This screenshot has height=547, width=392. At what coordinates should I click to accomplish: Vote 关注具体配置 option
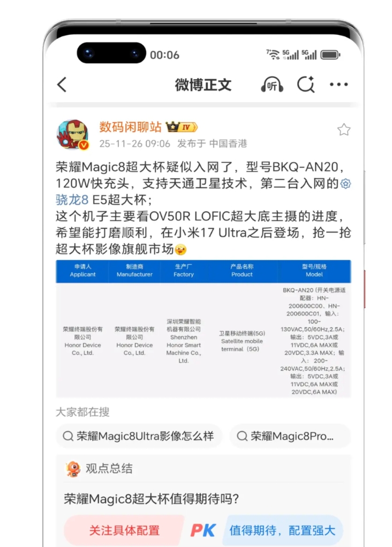click(124, 530)
